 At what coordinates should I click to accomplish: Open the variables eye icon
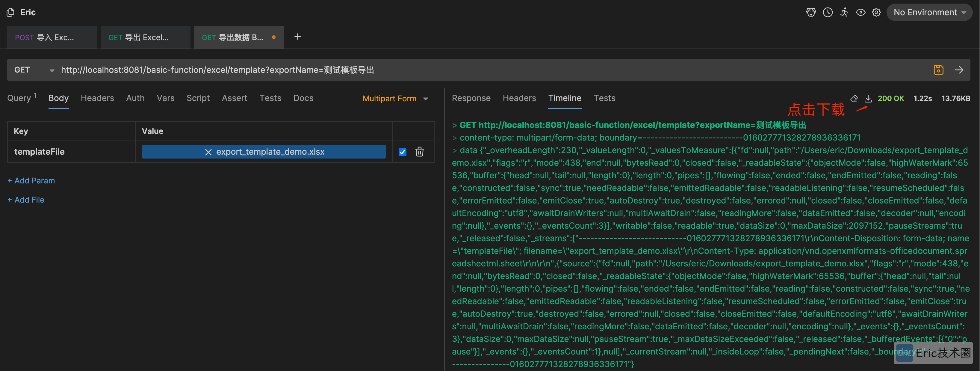(x=860, y=13)
